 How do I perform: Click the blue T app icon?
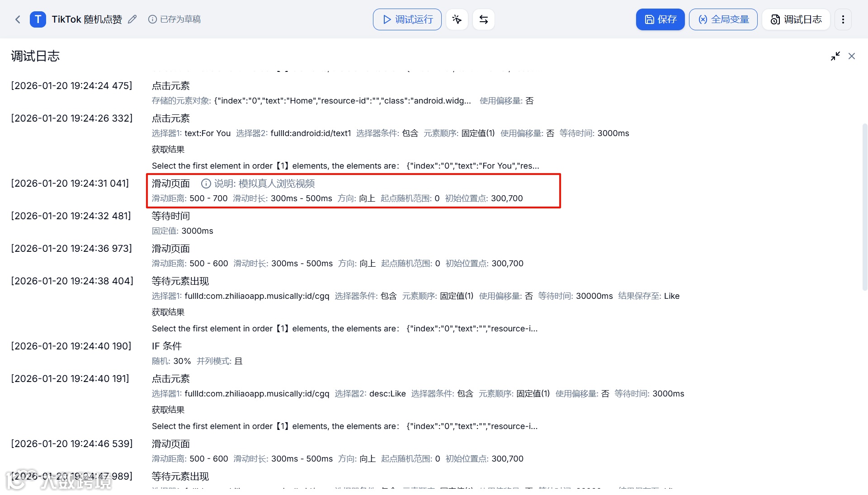38,19
